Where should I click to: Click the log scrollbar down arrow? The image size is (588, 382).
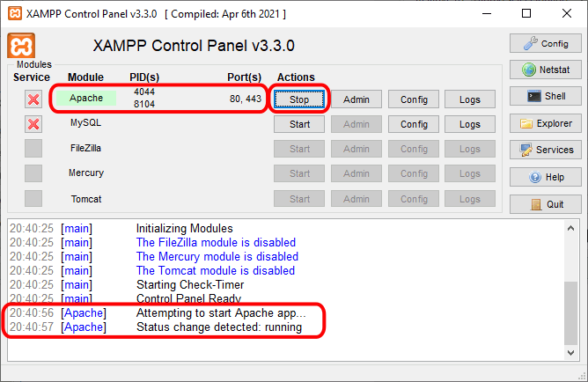(570, 353)
